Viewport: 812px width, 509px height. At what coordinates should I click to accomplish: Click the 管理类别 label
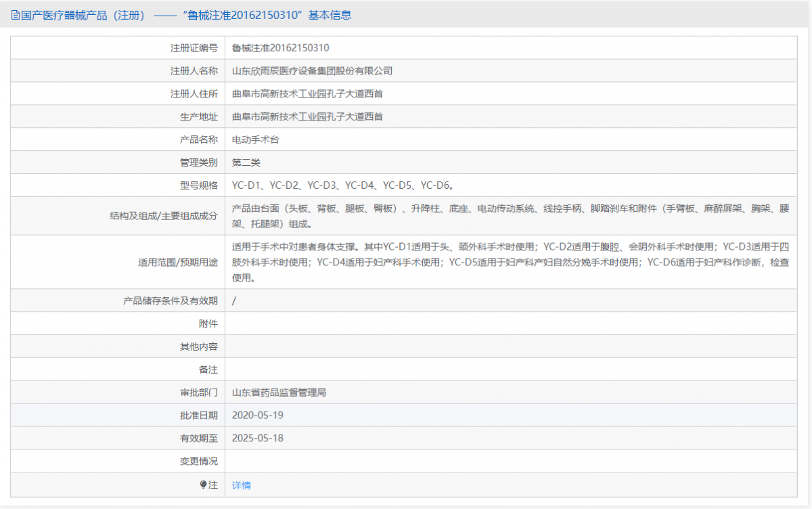[199, 162]
